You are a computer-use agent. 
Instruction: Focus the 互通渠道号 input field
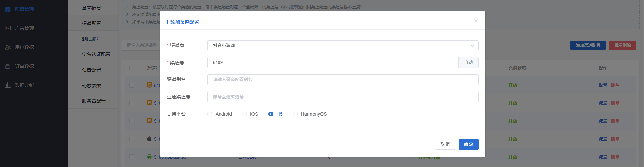[x=343, y=97]
